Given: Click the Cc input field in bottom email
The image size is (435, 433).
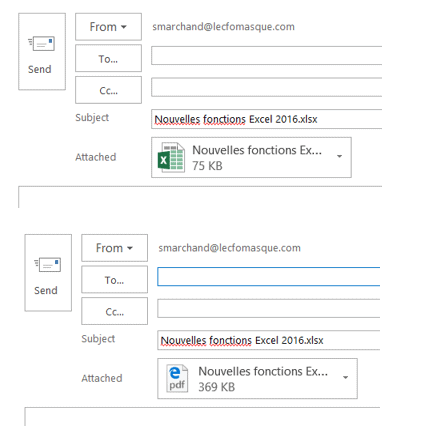Looking at the screenshot, I should (x=269, y=308).
